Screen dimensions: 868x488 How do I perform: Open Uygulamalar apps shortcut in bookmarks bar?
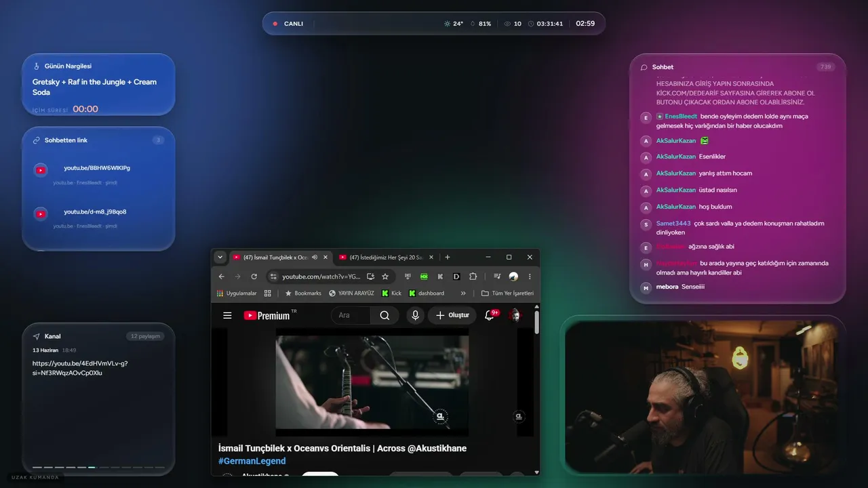[x=237, y=293]
